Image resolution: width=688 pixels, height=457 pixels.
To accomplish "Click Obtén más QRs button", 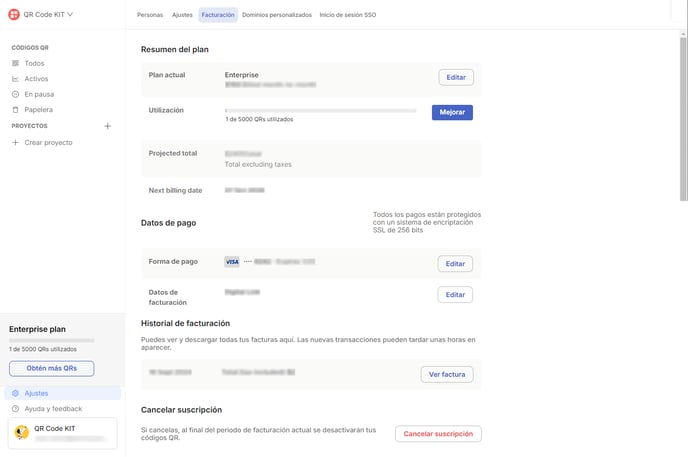I will tap(51, 369).
